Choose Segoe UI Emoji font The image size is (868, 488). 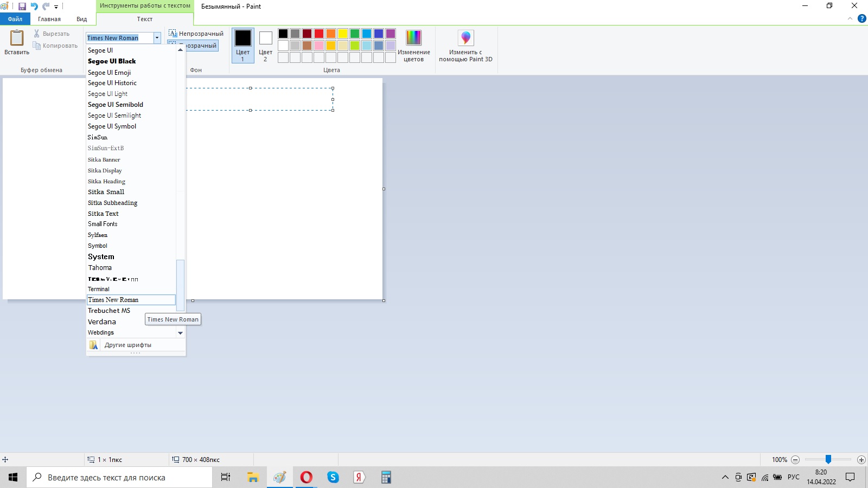[131, 73]
